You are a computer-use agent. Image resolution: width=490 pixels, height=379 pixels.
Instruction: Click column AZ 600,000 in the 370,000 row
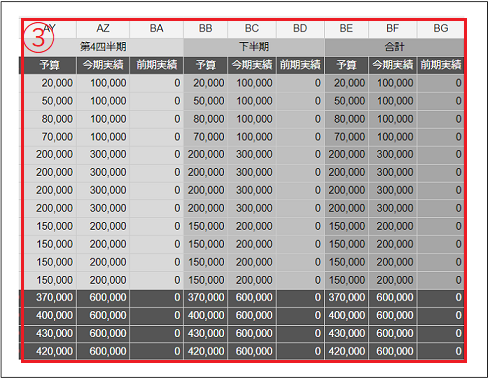tap(103, 298)
